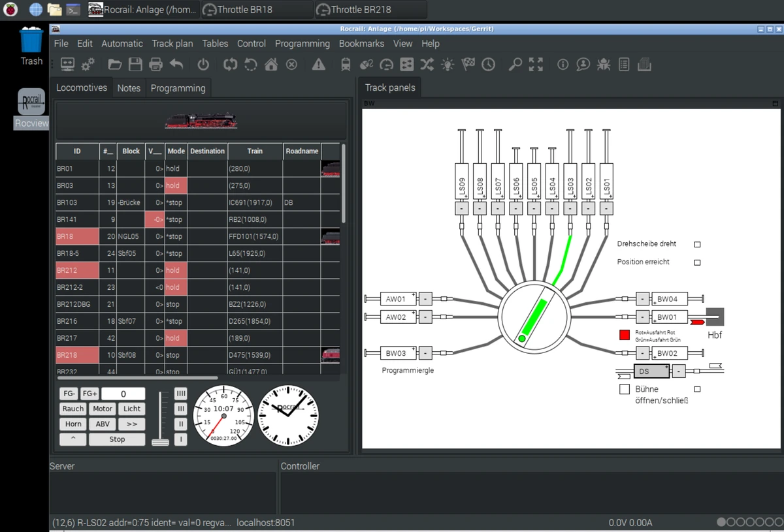Toggle the Bühne öffnen/schließen checkbox
Screen dimensions: 784x532
[624, 389]
